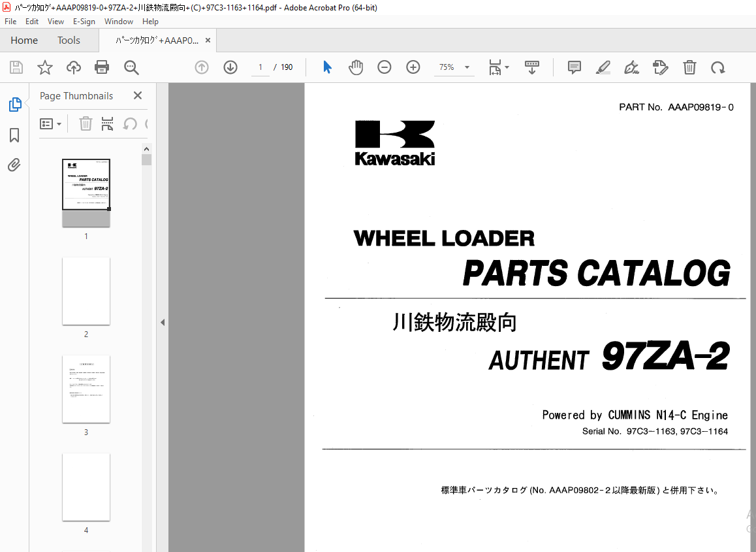Open the Attachments paperclip icon
The width and height of the screenshot is (756, 552).
[14, 165]
